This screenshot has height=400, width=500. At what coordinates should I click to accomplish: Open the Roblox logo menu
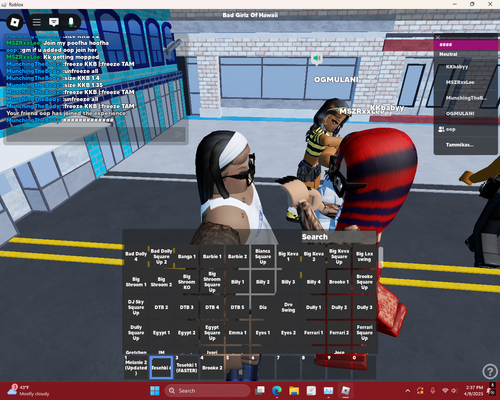15,22
